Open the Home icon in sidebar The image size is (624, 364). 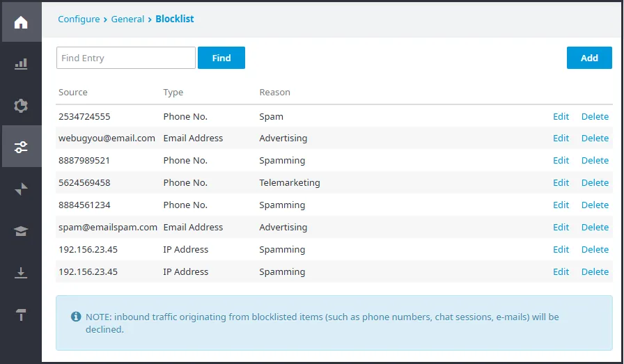pyautogui.click(x=21, y=22)
